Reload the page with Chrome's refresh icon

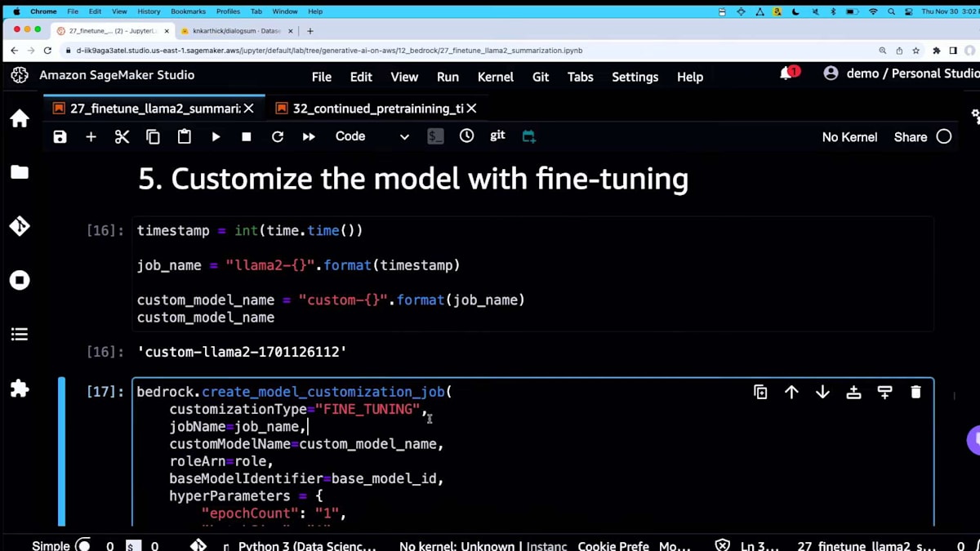click(x=47, y=50)
